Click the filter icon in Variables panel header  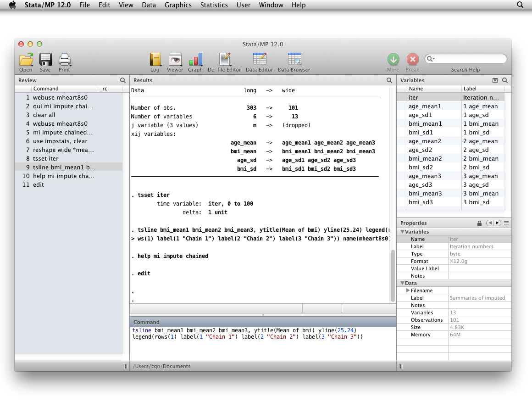[x=495, y=80]
